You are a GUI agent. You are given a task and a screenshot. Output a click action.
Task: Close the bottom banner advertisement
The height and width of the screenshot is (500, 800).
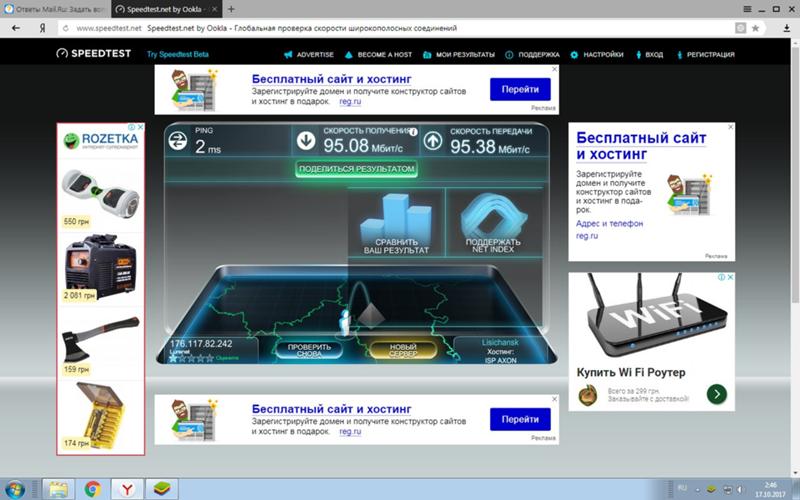tap(555, 399)
